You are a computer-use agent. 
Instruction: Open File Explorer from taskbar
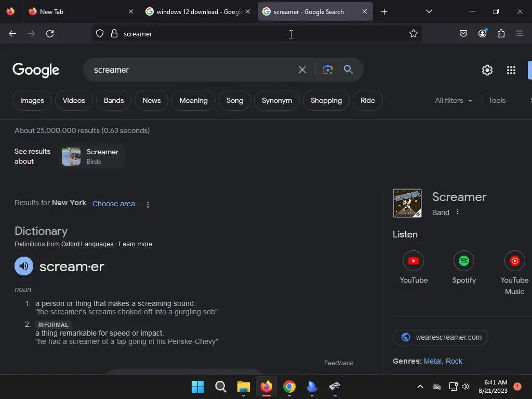[243, 387]
